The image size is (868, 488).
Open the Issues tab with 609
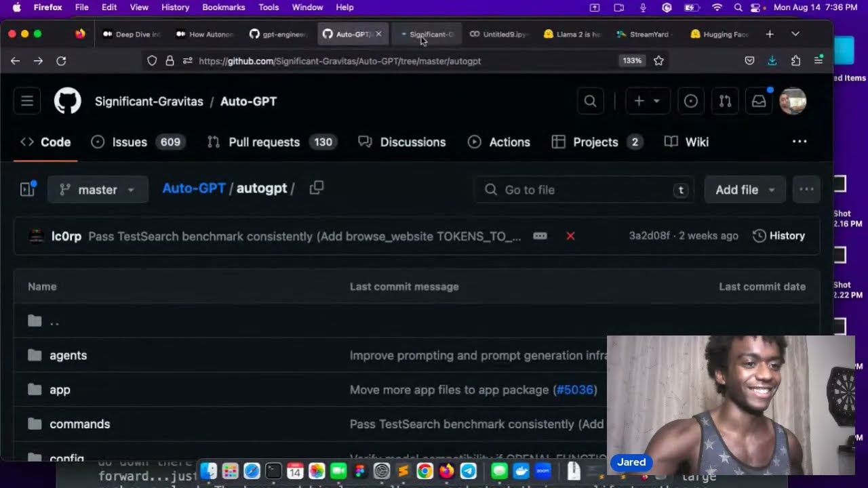tap(138, 142)
